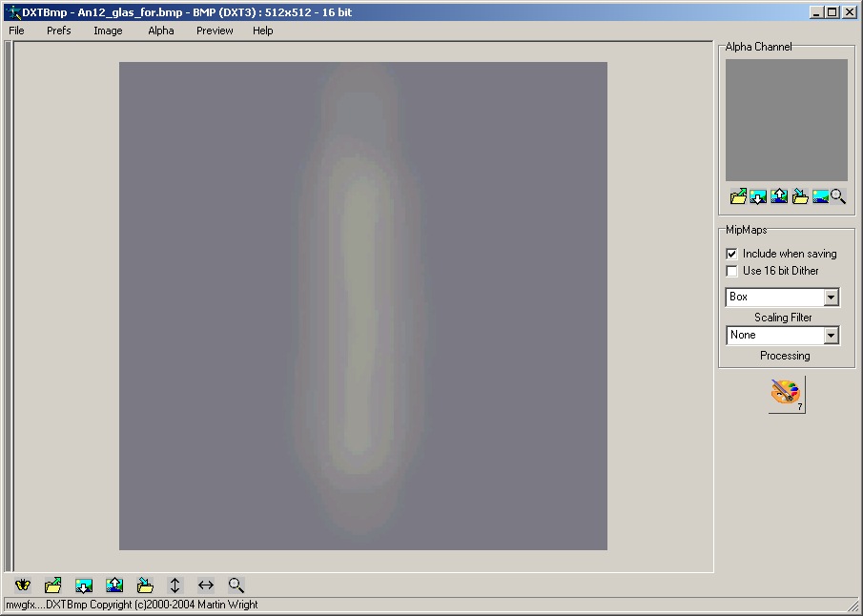
Task: Open the File menu
Action: [x=16, y=31]
